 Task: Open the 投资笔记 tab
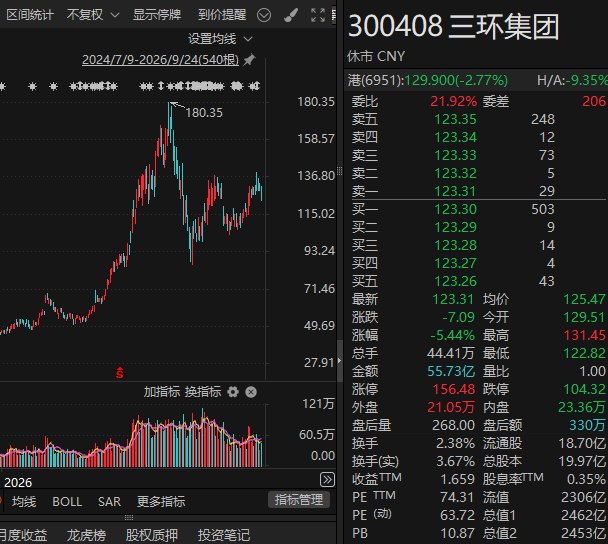pyautogui.click(x=224, y=535)
